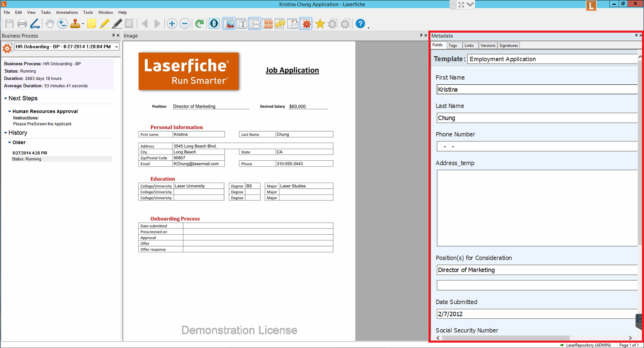The height and width of the screenshot is (348, 644).
Task: Open the Edit menu
Action: tap(19, 12)
